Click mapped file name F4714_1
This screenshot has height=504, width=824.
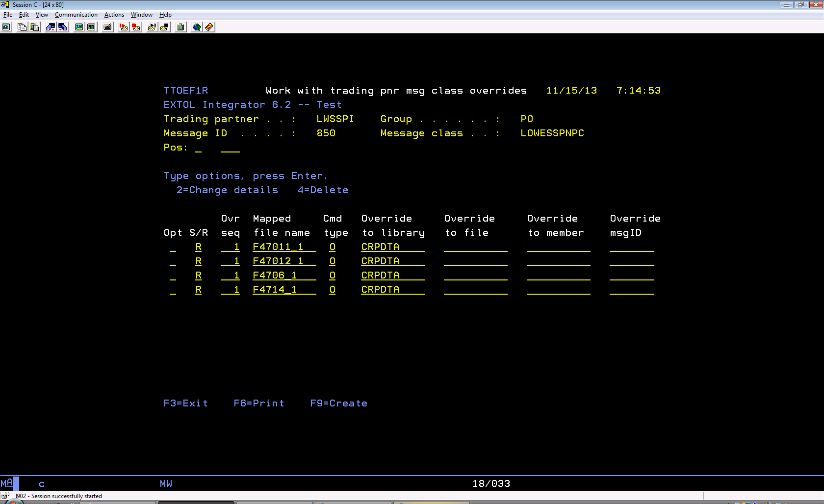[x=284, y=290]
